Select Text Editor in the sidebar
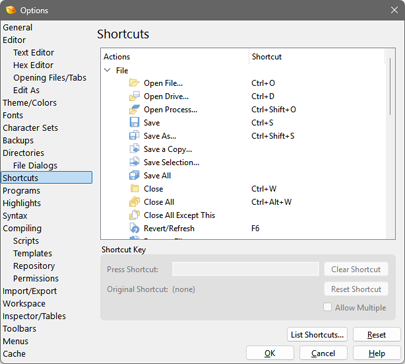 [x=33, y=52]
